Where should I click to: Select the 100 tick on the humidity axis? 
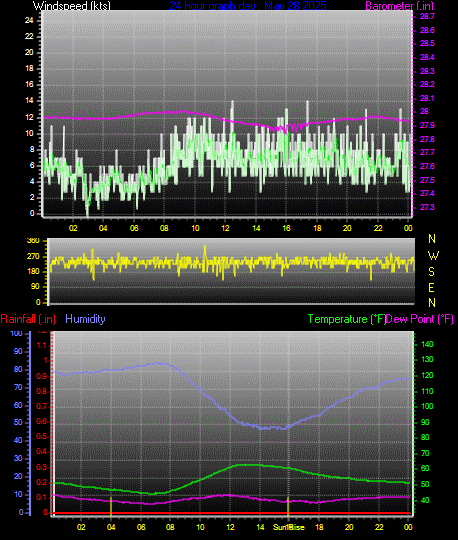16,333
